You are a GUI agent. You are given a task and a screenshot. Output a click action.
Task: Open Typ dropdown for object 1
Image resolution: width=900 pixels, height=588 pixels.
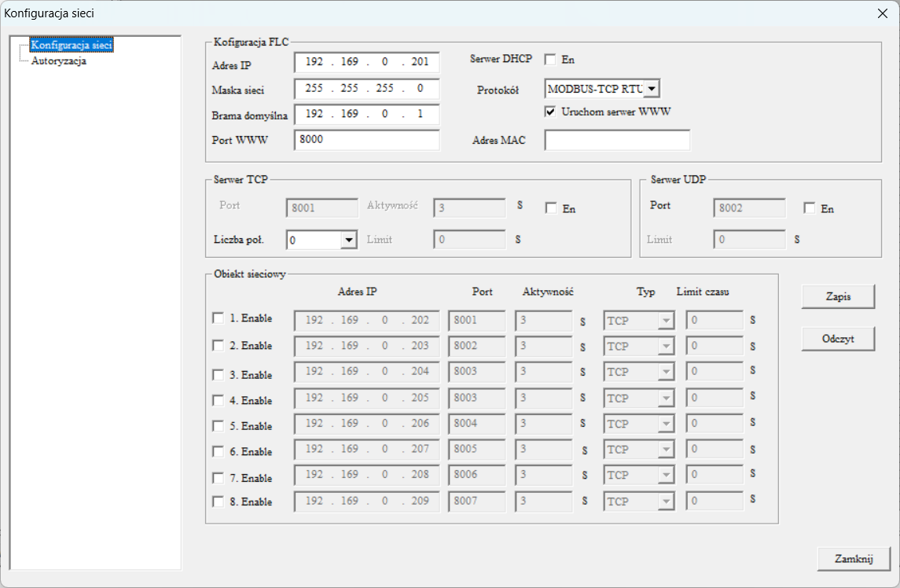tap(666, 321)
